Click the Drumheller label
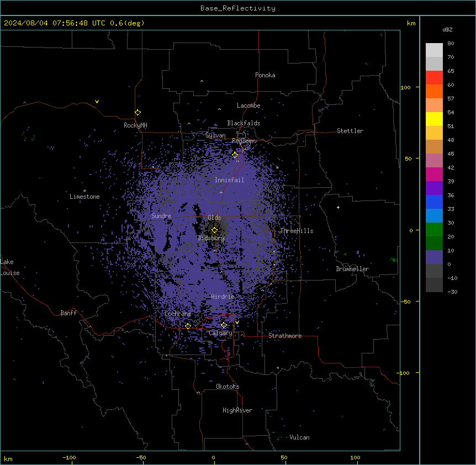 (x=352, y=269)
